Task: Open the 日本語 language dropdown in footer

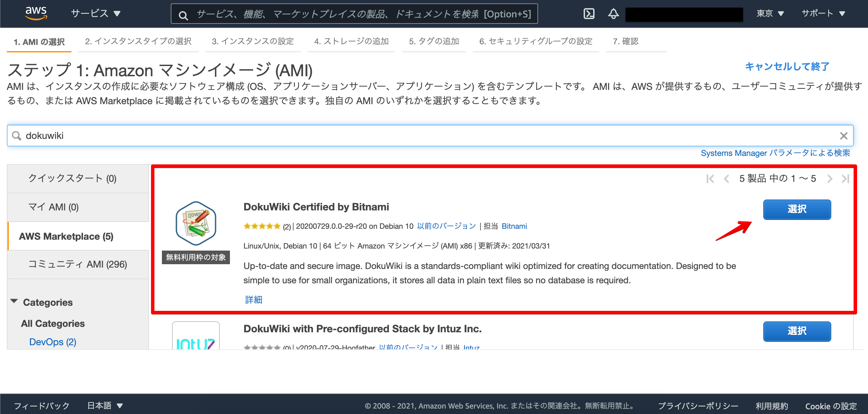Action: pyautogui.click(x=105, y=405)
